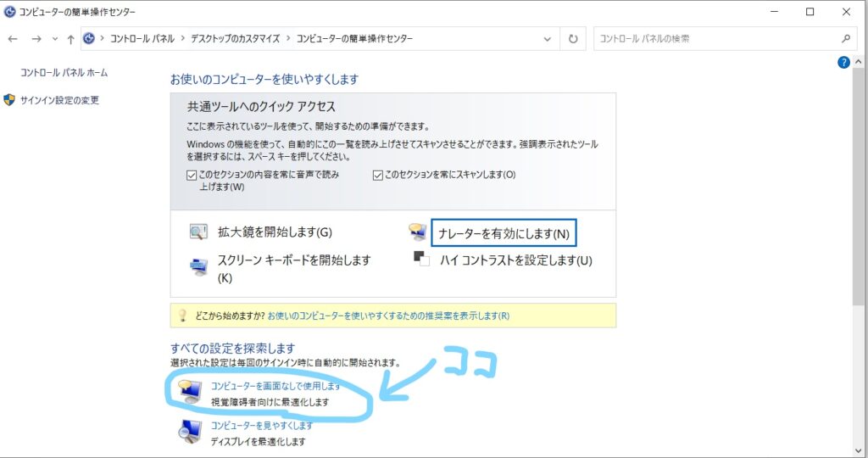Click the light bulb icon in yellow banner
This screenshot has width=868, height=458.
(182, 316)
